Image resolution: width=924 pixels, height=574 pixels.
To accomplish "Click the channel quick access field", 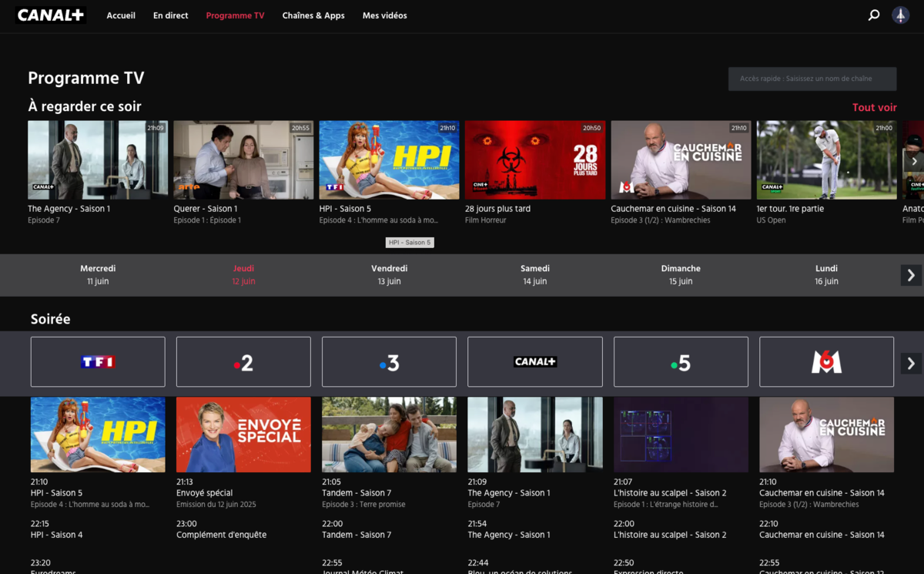I will (812, 79).
